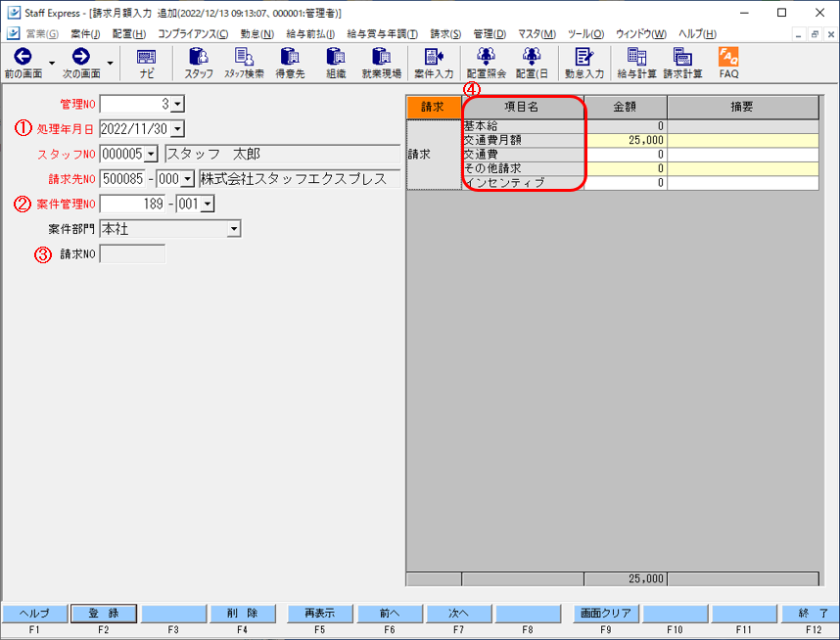
Task: Click the 登録 F2 button
Action: click(104, 614)
